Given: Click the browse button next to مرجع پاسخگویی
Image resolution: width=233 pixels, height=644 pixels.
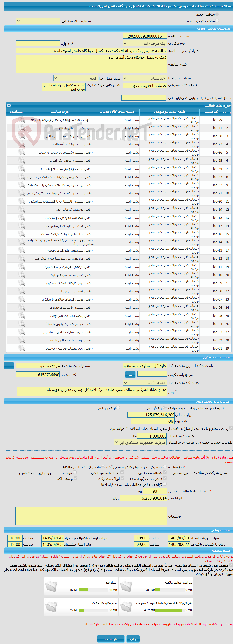Looking at the screenshot, I should (x=130, y=374).
